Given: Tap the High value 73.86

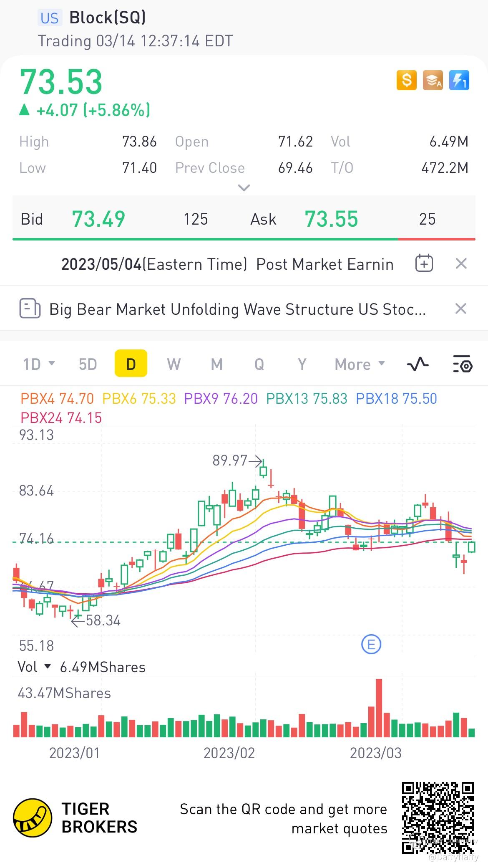Looking at the screenshot, I should coord(139,142).
